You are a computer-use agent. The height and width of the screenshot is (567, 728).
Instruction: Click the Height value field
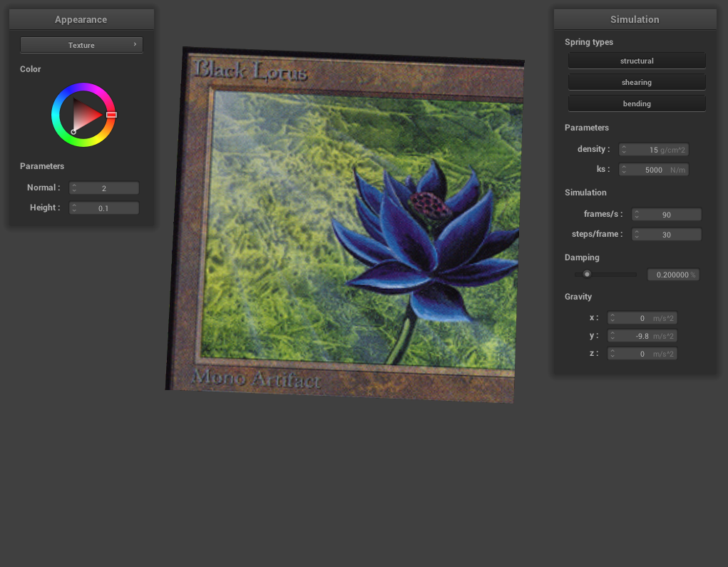coord(104,208)
